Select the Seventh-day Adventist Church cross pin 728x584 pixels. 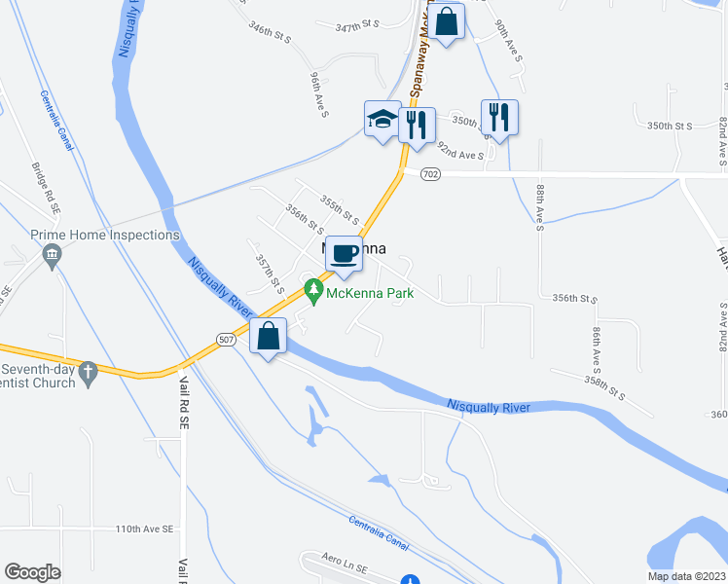click(x=89, y=375)
